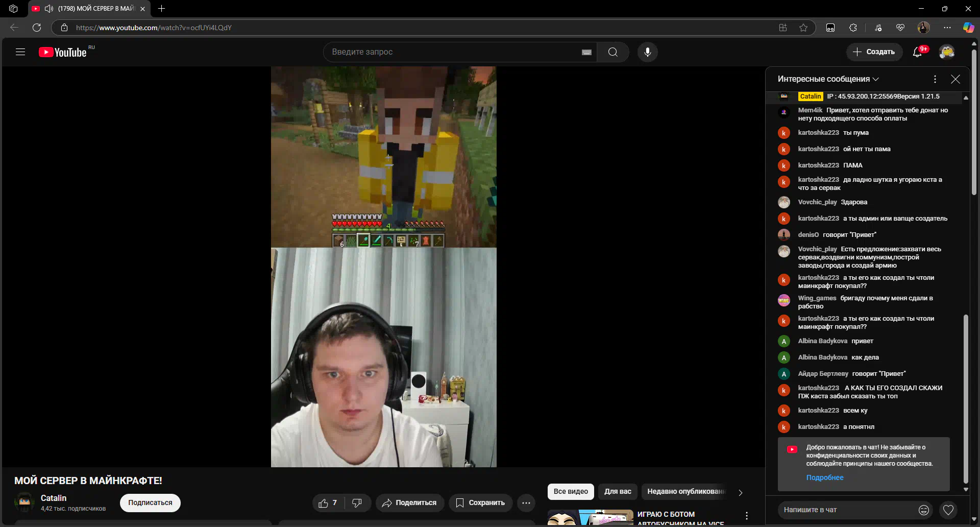Open the Подробнее link in chat notice
The width and height of the screenshot is (980, 527).
click(x=825, y=477)
